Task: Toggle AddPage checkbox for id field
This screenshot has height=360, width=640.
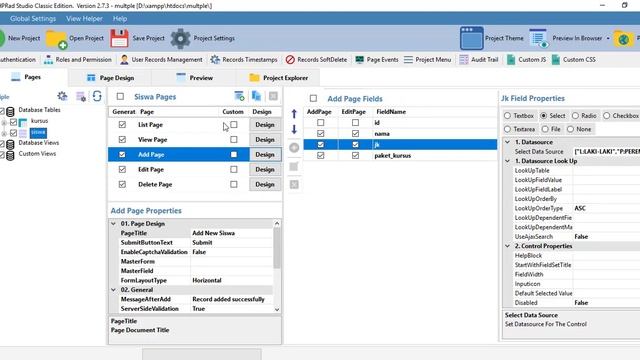Action: point(320,122)
